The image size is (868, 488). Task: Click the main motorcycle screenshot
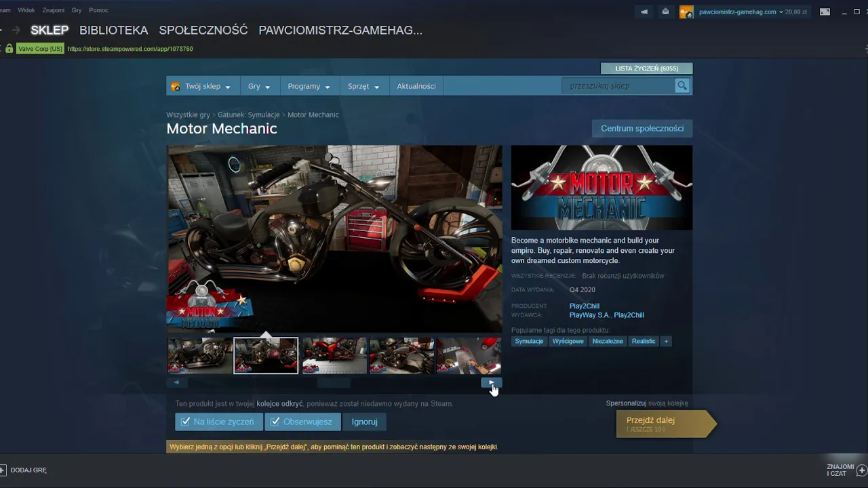[334, 239]
